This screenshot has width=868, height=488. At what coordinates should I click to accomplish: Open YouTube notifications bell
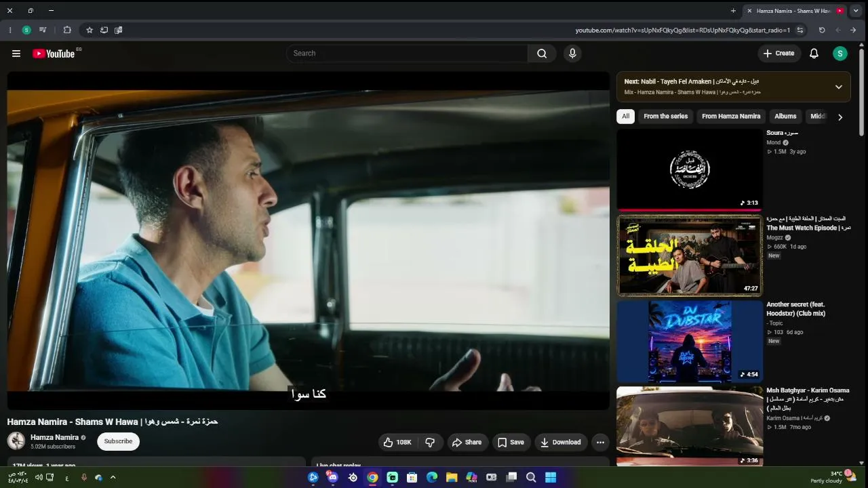point(814,54)
